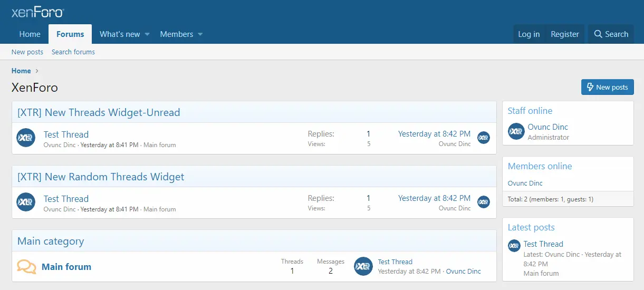Select the Forums navigation tab
The image size is (644, 290).
point(70,34)
